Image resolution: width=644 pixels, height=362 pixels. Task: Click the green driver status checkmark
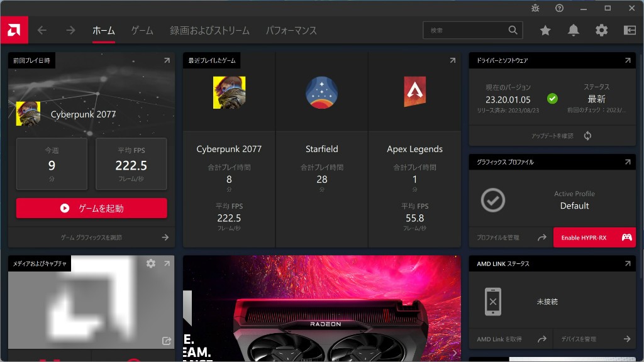552,99
